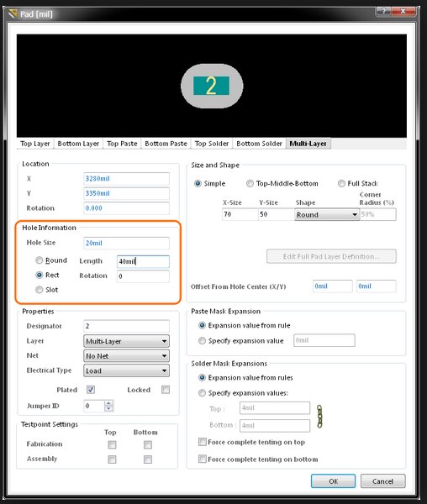
Task: Click the help question mark button in title bar
Action: 383,11
